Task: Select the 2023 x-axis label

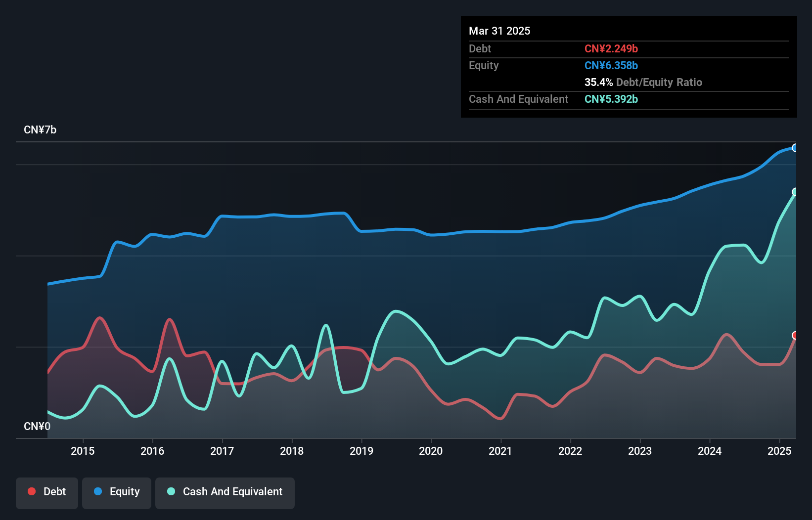Action: coord(640,451)
